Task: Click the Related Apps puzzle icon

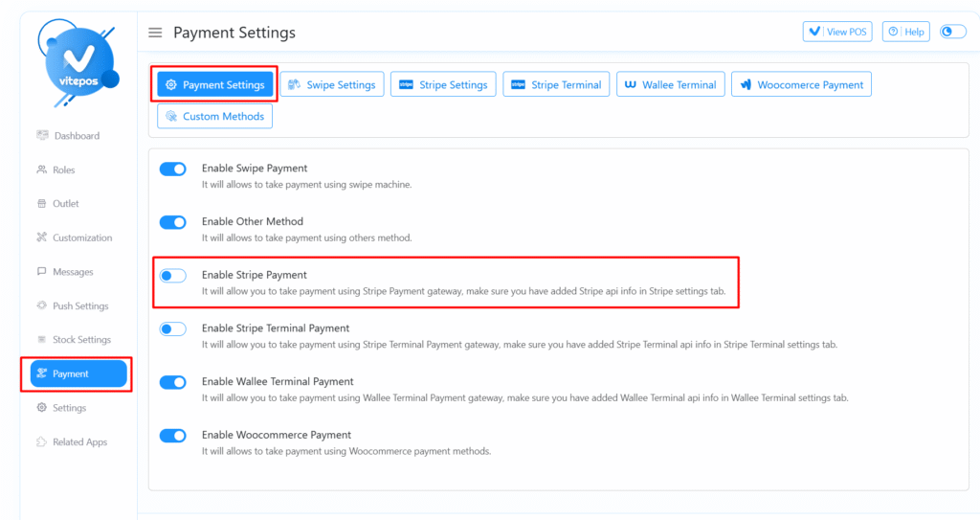Action: coord(42,441)
